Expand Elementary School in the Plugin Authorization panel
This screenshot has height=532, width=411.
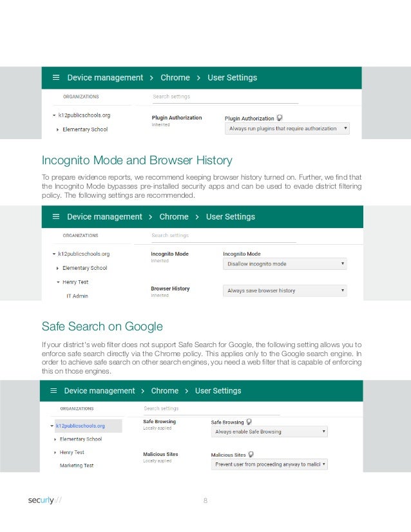(x=57, y=129)
